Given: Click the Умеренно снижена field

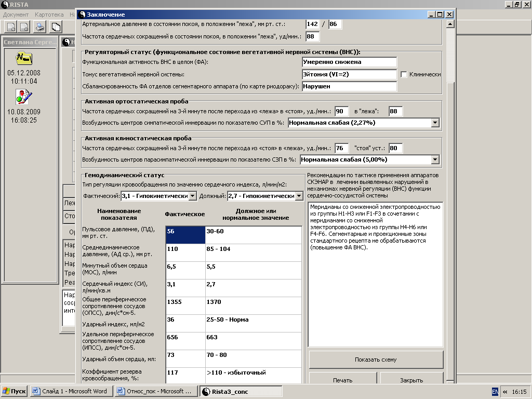Looking at the screenshot, I should (x=350, y=62).
